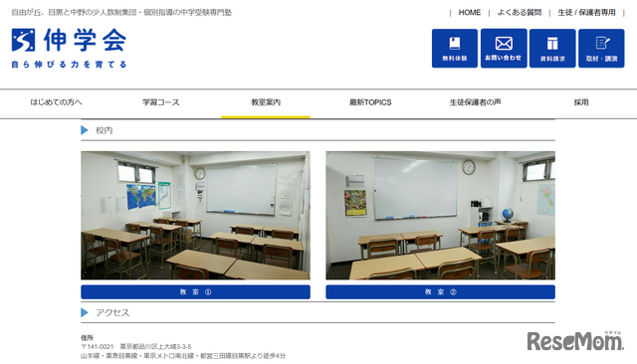637x364 pixels.
Task: Click the 教室② blue caption button
Action: [x=440, y=292]
